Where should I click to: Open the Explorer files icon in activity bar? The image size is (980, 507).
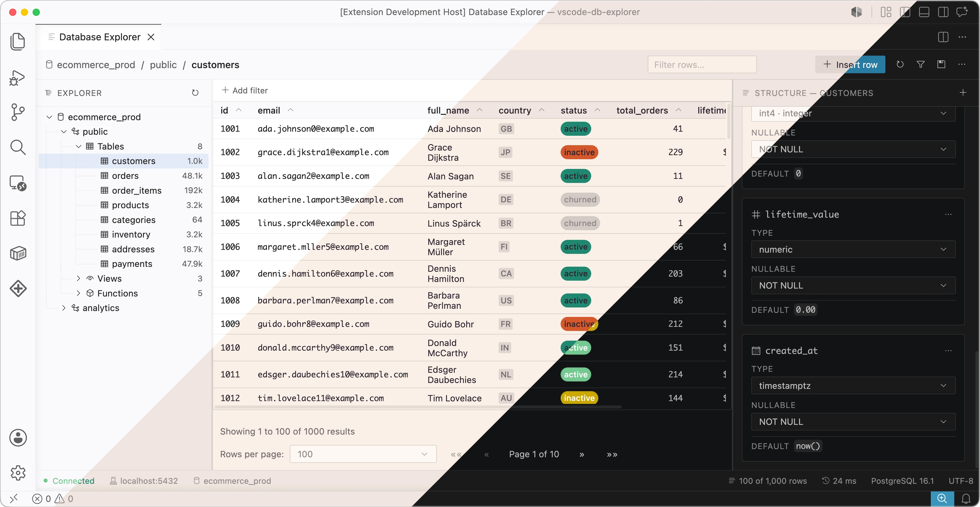coord(18,42)
